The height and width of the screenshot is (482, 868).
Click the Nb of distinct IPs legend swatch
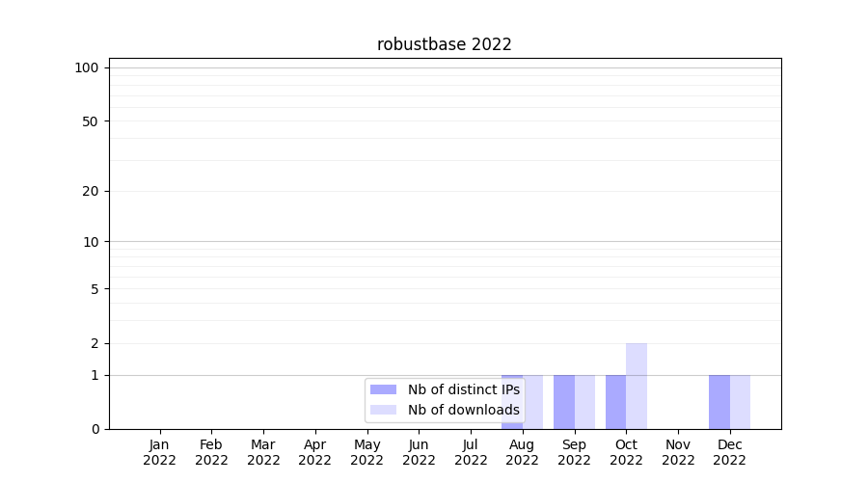click(x=383, y=389)
